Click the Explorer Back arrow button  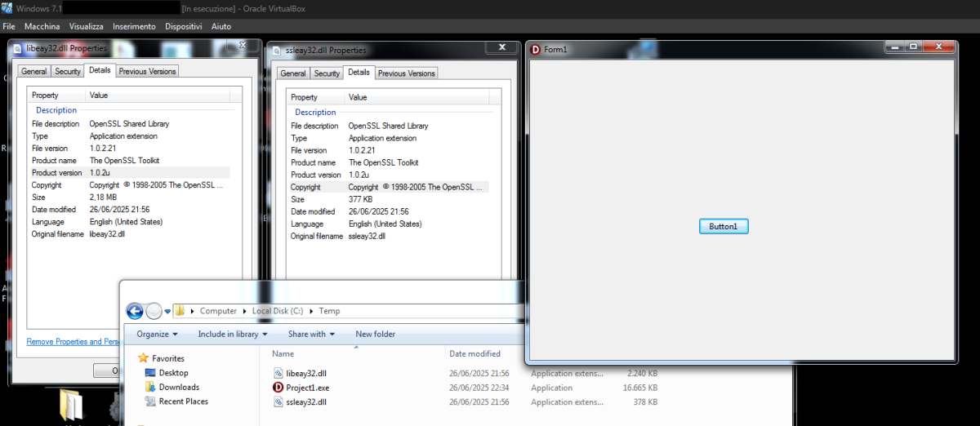[135, 311]
